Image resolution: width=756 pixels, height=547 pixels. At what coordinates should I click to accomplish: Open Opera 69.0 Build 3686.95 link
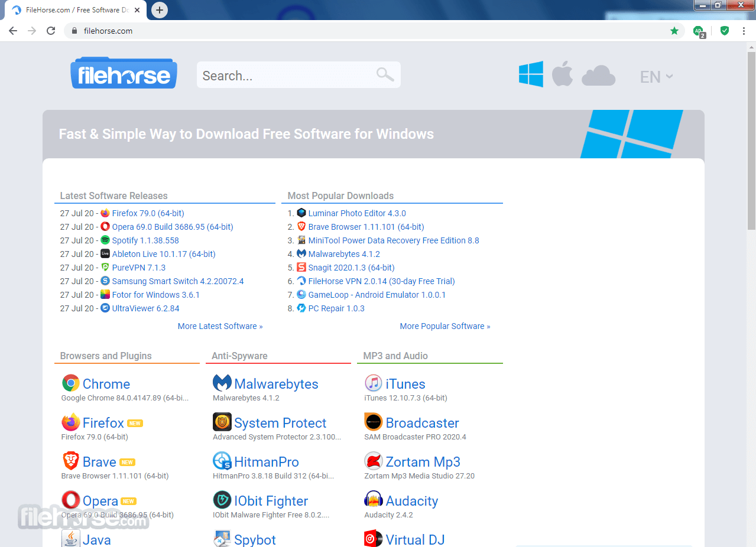click(x=173, y=227)
